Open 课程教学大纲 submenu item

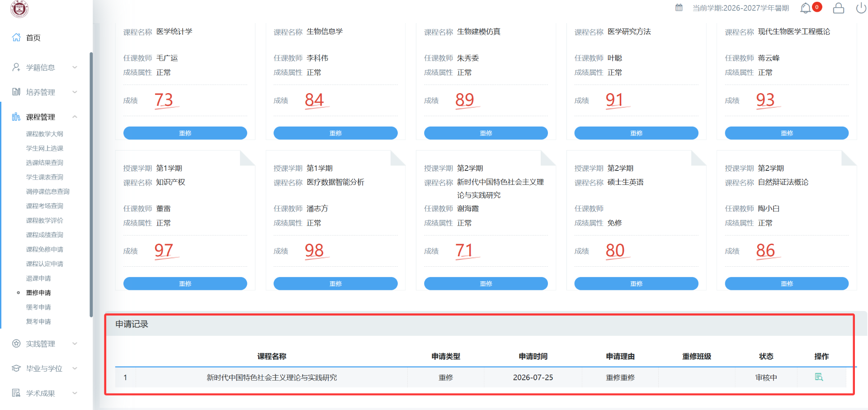(45, 134)
